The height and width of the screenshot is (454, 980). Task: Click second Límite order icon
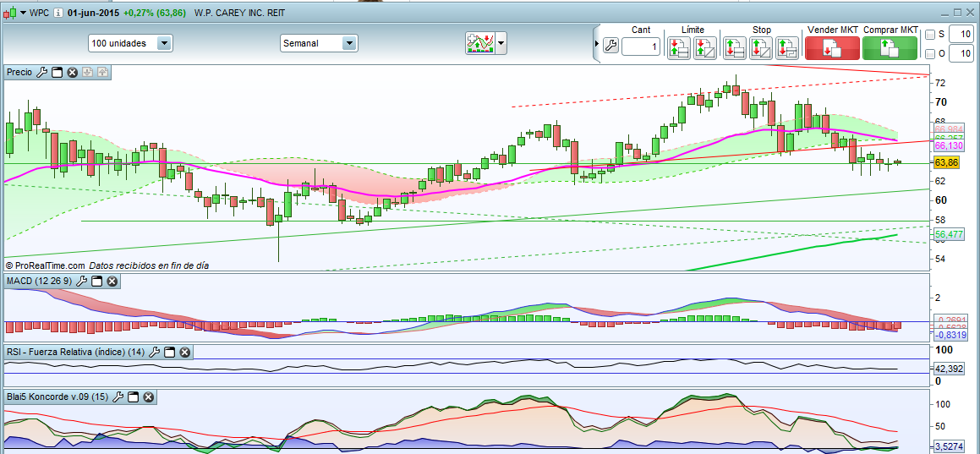(x=704, y=48)
